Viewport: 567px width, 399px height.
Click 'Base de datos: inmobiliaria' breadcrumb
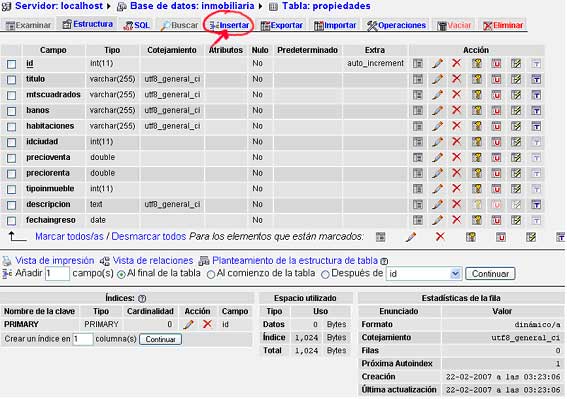192,6
